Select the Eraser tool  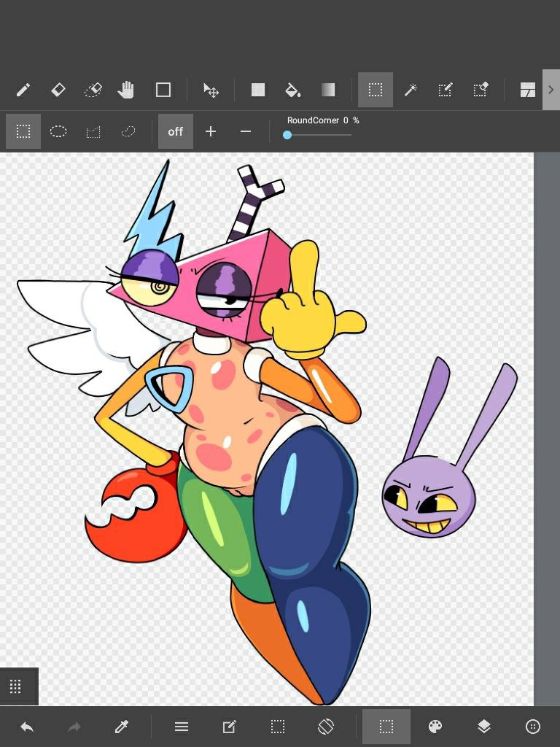tap(58, 90)
